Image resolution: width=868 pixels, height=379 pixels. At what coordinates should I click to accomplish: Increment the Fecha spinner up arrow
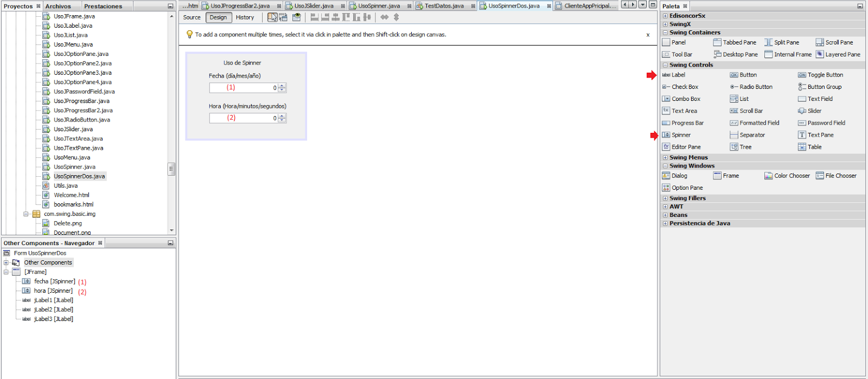282,85
